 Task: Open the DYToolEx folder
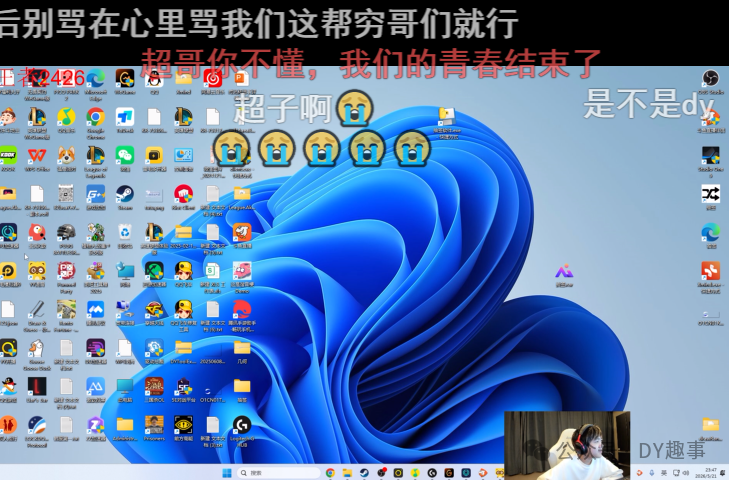(x=183, y=353)
